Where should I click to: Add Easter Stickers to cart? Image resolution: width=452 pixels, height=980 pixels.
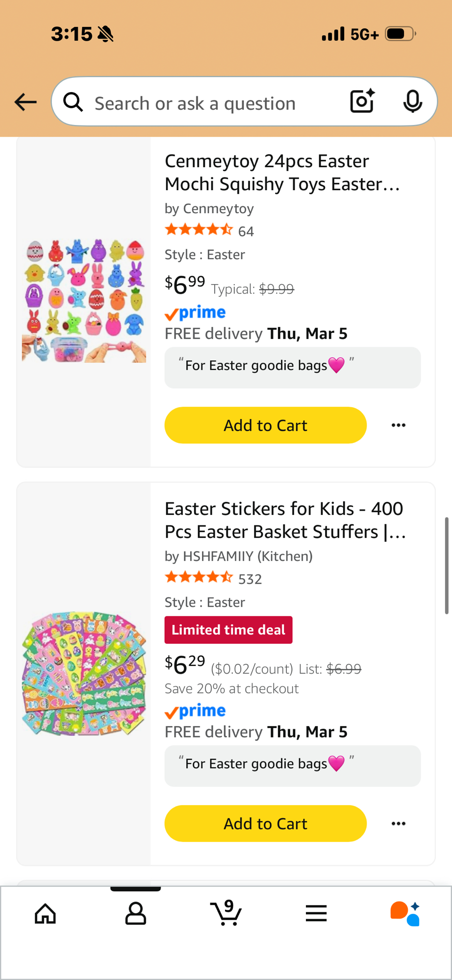click(x=265, y=824)
